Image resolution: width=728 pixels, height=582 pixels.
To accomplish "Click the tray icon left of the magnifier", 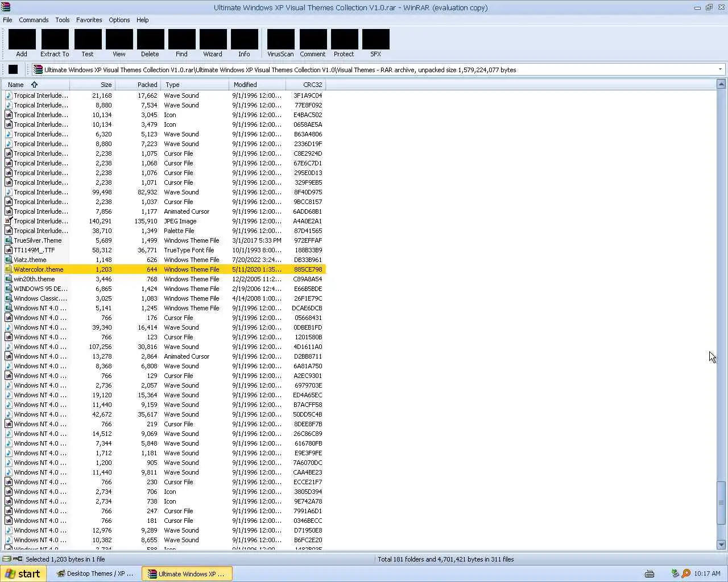I will click(x=675, y=573).
